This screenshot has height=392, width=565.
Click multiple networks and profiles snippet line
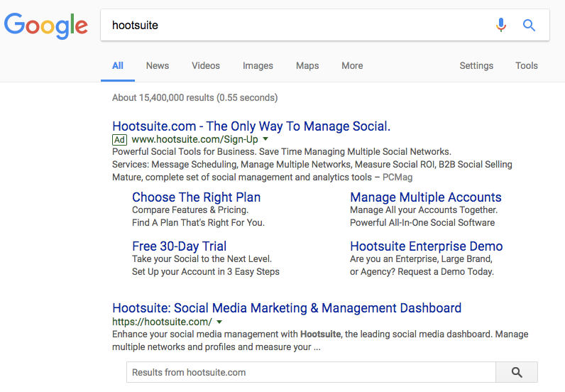point(216,347)
